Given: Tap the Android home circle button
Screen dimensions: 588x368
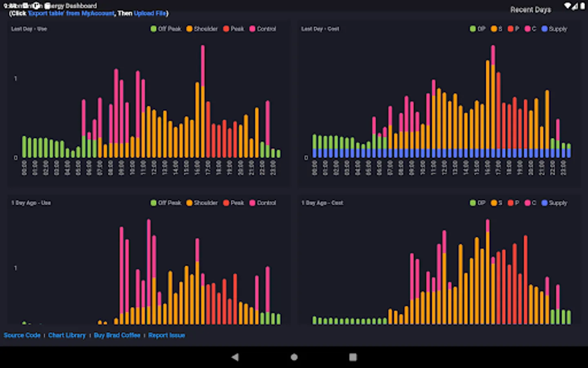Looking at the screenshot, I should [294, 357].
